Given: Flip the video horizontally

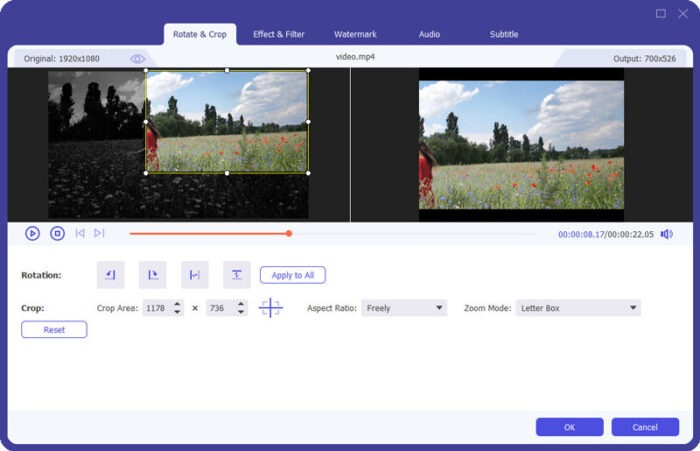Looking at the screenshot, I should coord(195,275).
